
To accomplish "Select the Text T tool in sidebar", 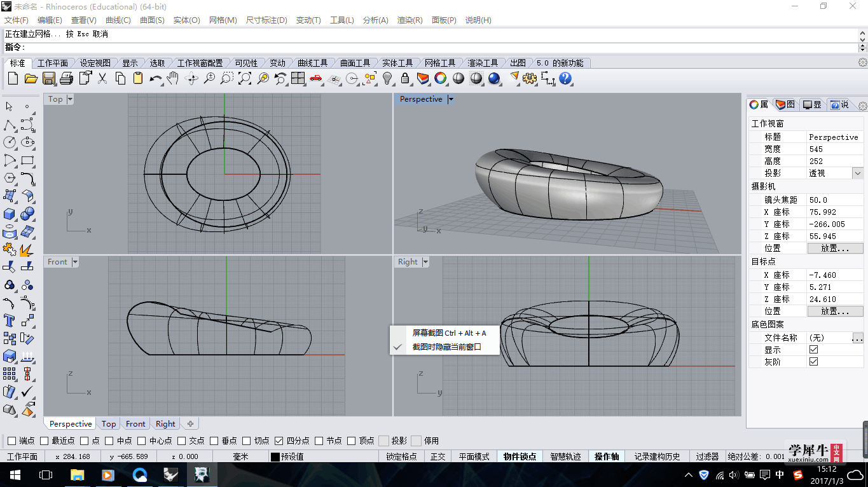I will coord(10,320).
